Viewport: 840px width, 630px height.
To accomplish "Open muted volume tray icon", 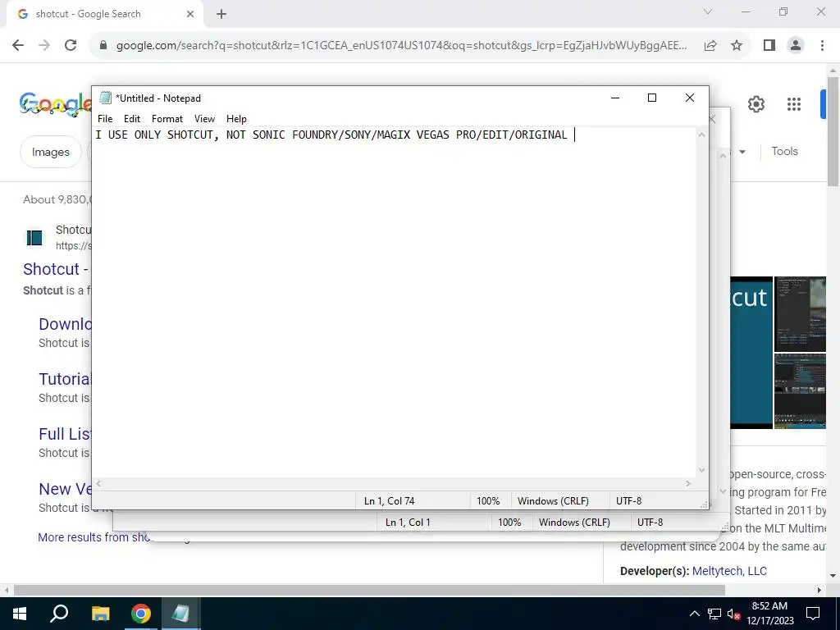I will 733,614.
